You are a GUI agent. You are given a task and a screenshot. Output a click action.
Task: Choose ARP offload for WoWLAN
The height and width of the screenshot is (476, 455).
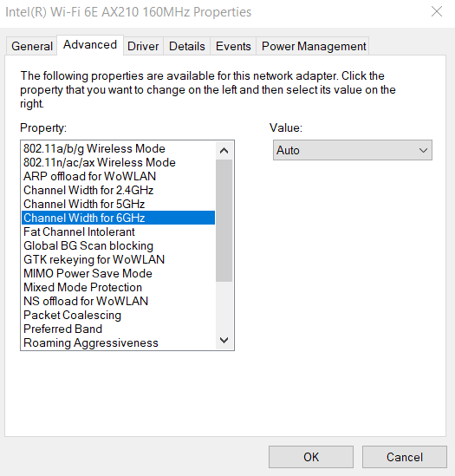tap(118, 176)
